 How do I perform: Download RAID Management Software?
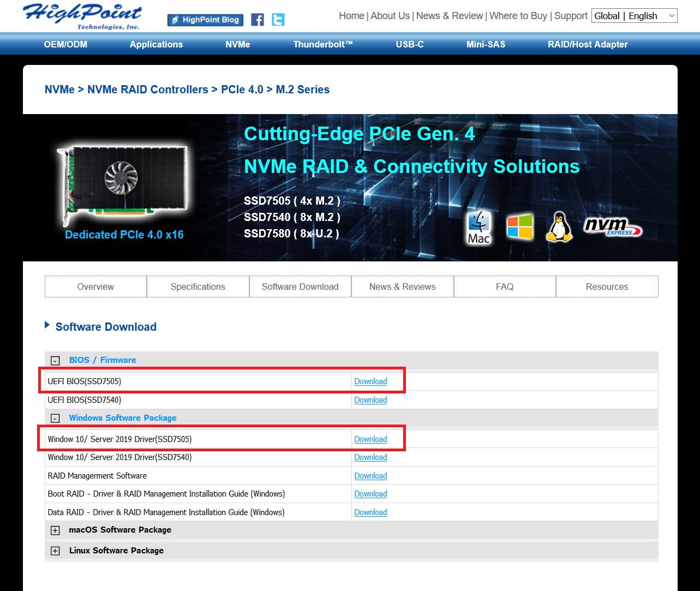tap(370, 476)
